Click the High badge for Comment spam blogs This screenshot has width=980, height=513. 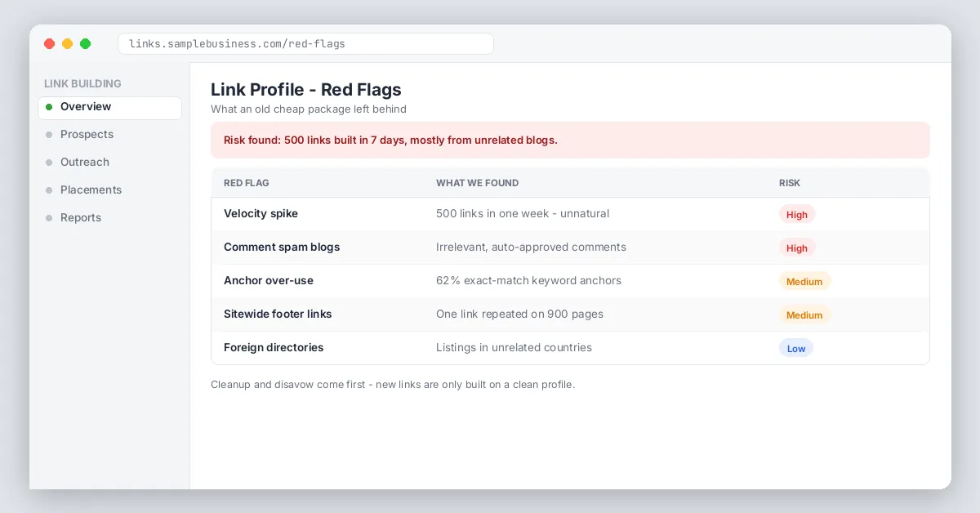(x=797, y=248)
